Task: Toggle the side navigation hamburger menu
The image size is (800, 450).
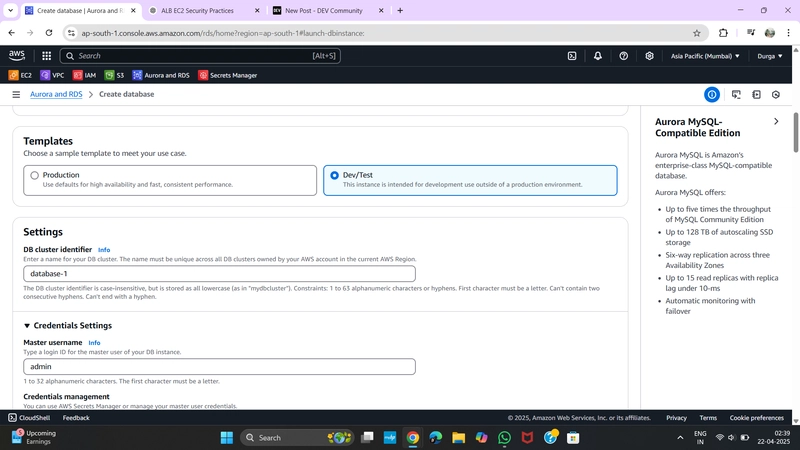Action: [16, 94]
